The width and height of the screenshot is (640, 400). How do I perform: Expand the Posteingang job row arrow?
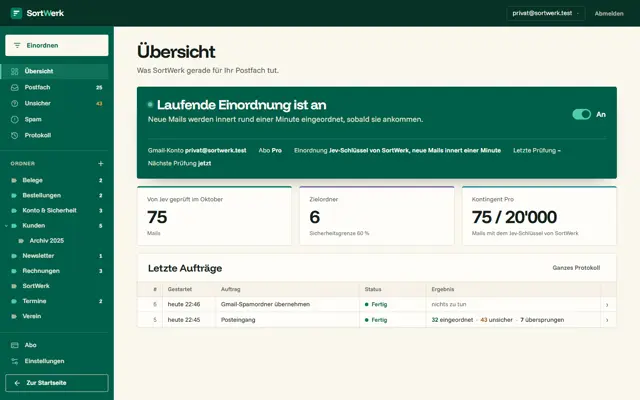(x=607, y=320)
